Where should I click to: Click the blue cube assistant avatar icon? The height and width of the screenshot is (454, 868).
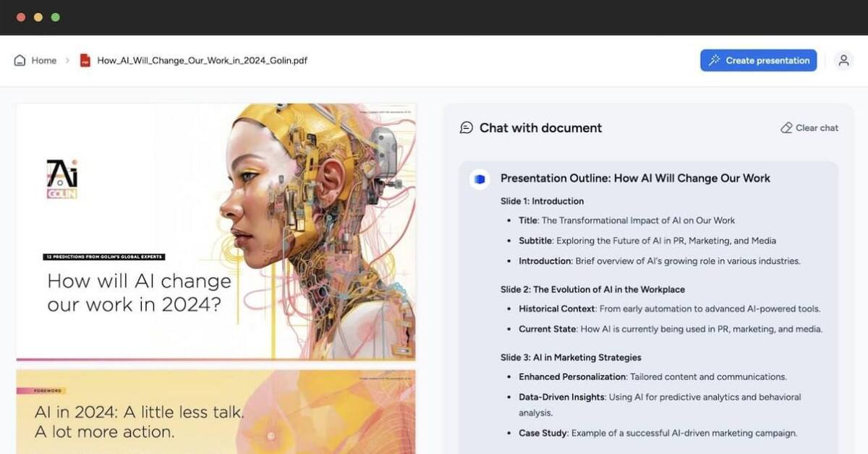[479, 179]
